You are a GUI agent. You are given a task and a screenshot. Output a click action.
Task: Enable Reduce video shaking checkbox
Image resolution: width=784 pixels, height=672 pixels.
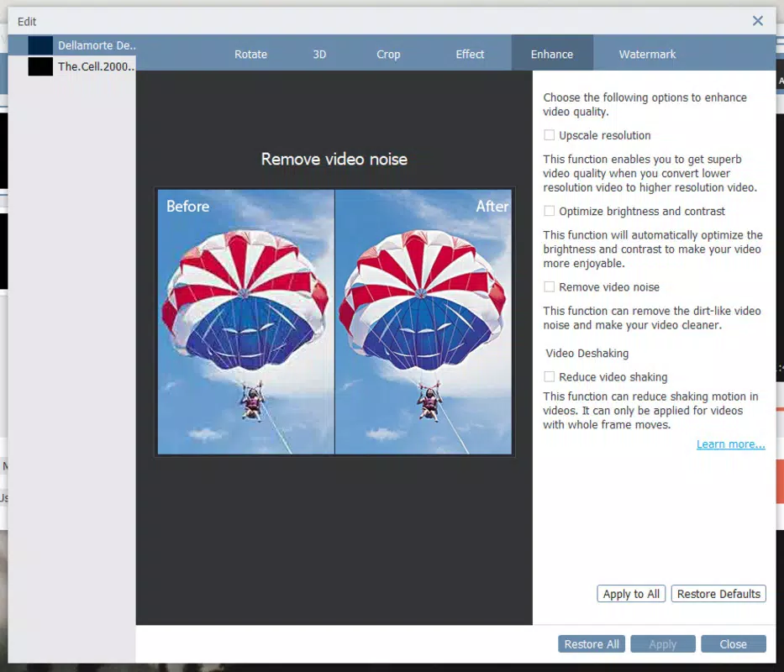pos(549,377)
